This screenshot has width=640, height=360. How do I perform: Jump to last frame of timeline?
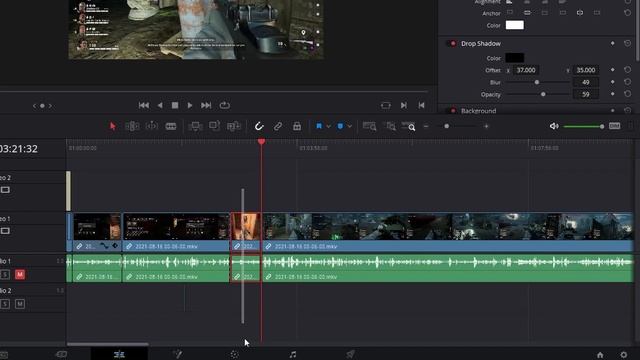[206, 105]
